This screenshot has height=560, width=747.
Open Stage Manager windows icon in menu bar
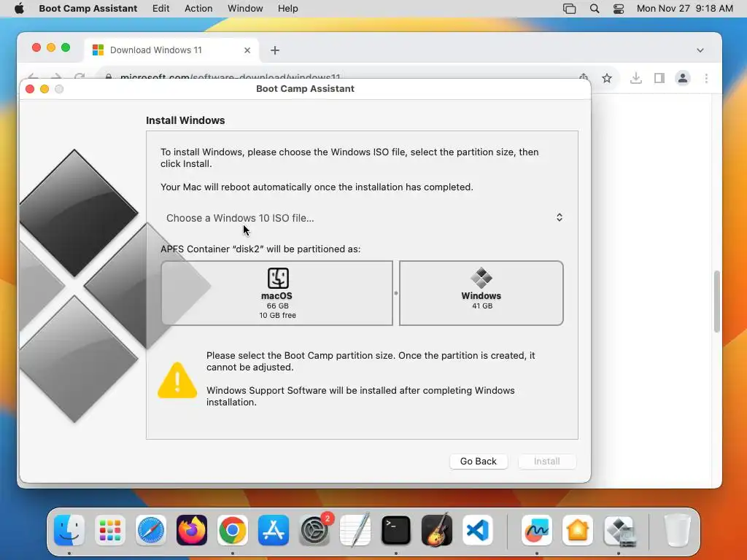click(x=569, y=9)
